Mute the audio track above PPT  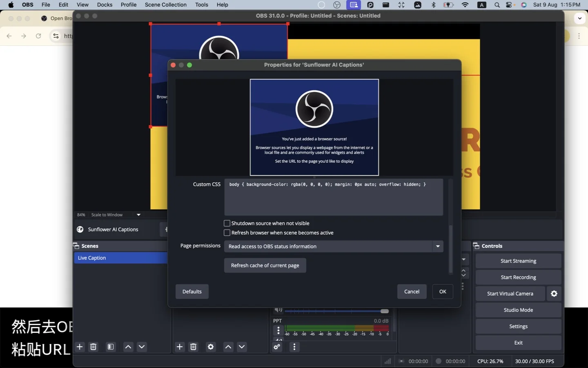pos(278,310)
